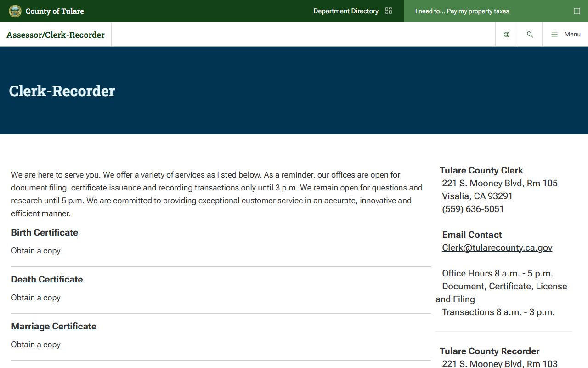Click the Tulare County Recorder heading
Viewport: 588px width, 368px height.
(490, 351)
